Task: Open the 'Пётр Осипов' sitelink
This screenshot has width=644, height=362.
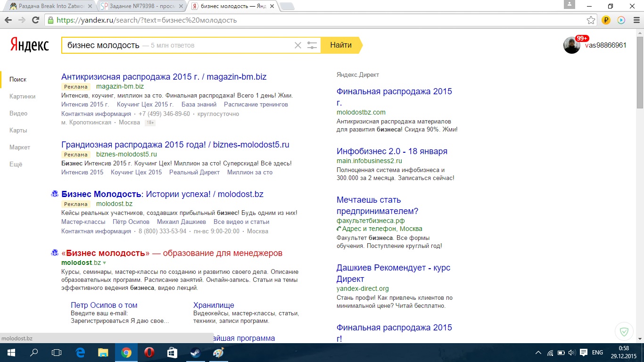Action: click(x=131, y=222)
